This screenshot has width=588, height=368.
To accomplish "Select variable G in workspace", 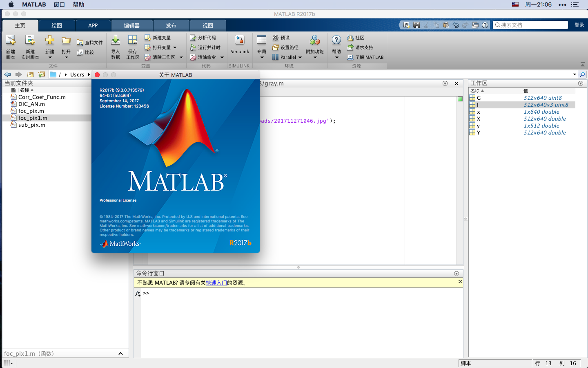I will click(x=479, y=98).
